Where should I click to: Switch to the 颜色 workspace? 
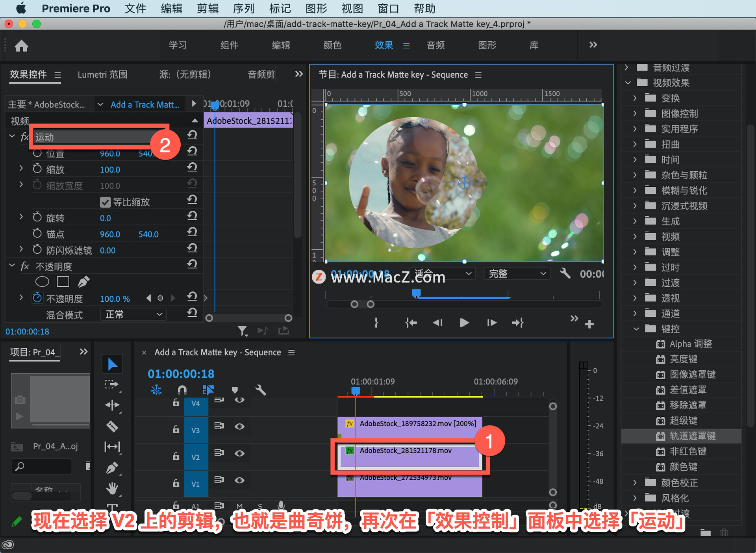point(332,45)
